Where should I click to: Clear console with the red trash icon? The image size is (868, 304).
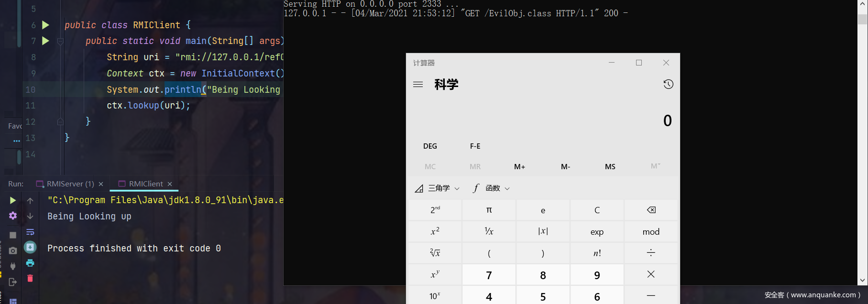(x=30, y=278)
